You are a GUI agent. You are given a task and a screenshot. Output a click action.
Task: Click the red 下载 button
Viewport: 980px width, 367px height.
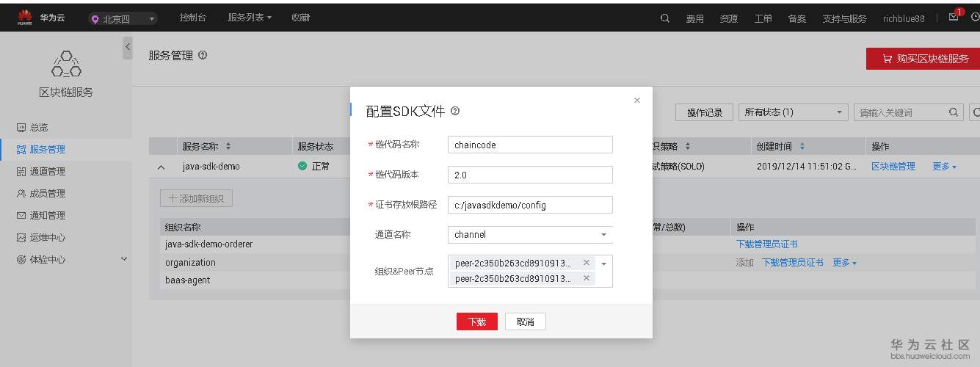click(x=477, y=321)
